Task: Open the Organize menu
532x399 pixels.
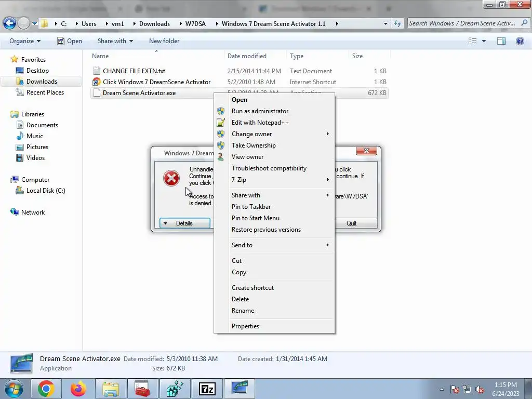Action: click(25, 41)
